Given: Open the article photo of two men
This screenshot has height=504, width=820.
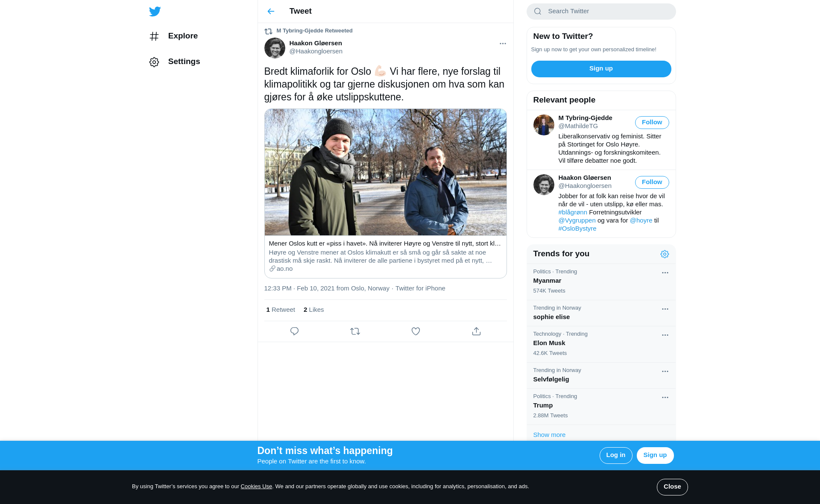Looking at the screenshot, I should click(385, 172).
